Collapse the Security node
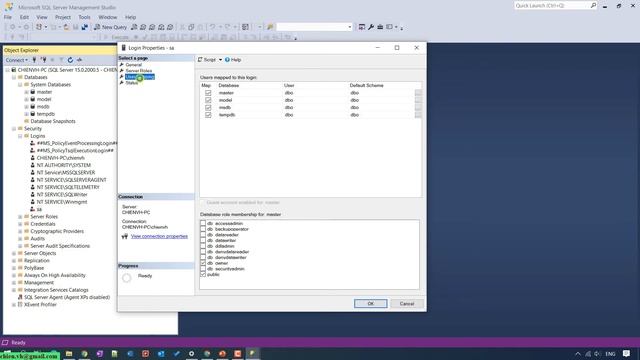640x360 pixels. coord(14,129)
